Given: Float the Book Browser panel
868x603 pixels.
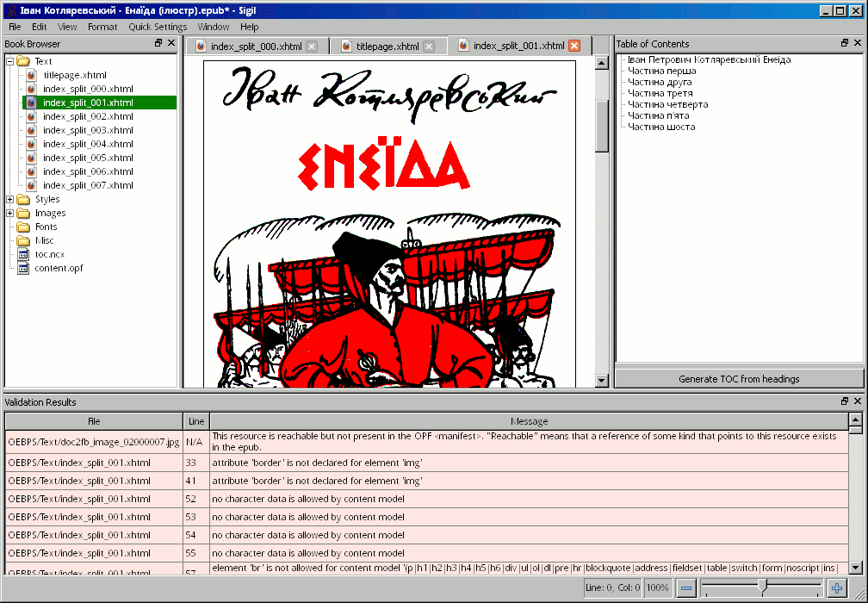Looking at the screenshot, I should [158, 43].
